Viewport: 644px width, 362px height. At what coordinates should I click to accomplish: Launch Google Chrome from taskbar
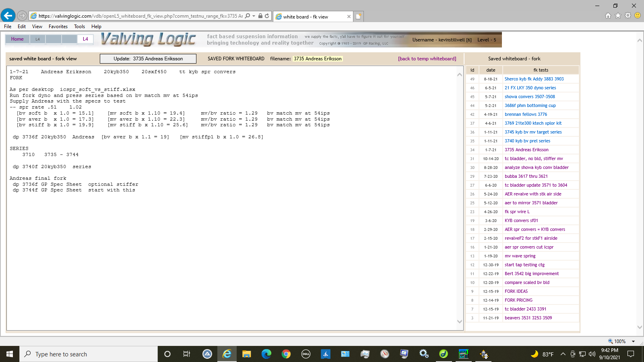286,354
